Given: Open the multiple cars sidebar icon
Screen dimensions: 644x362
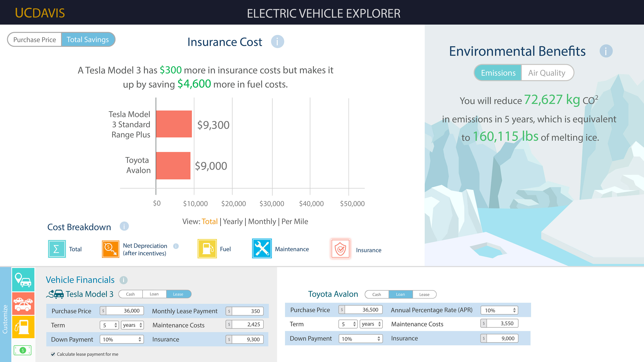Looking at the screenshot, I should tap(23, 303).
